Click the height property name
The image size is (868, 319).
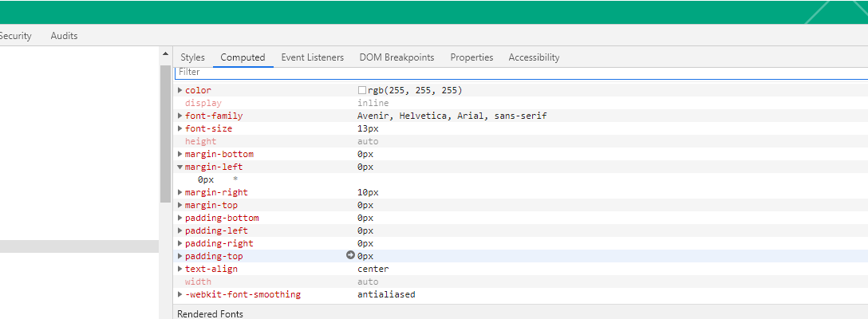tap(200, 141)
